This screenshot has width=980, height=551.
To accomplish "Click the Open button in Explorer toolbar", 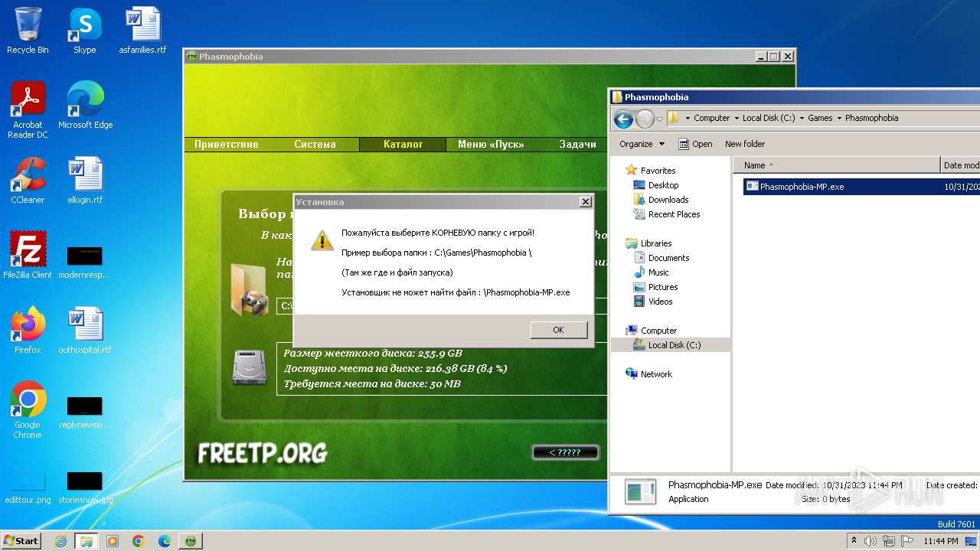I will tap(695, 144).
